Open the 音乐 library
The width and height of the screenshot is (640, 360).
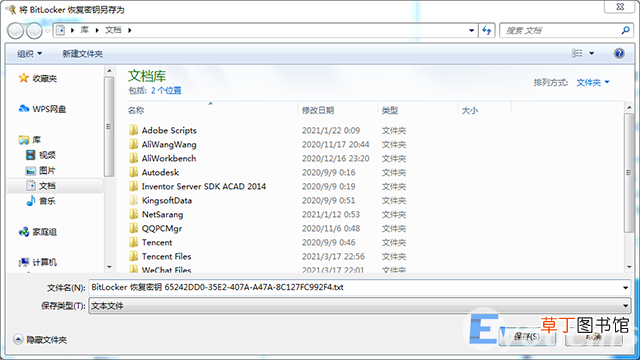click(41, 201)
